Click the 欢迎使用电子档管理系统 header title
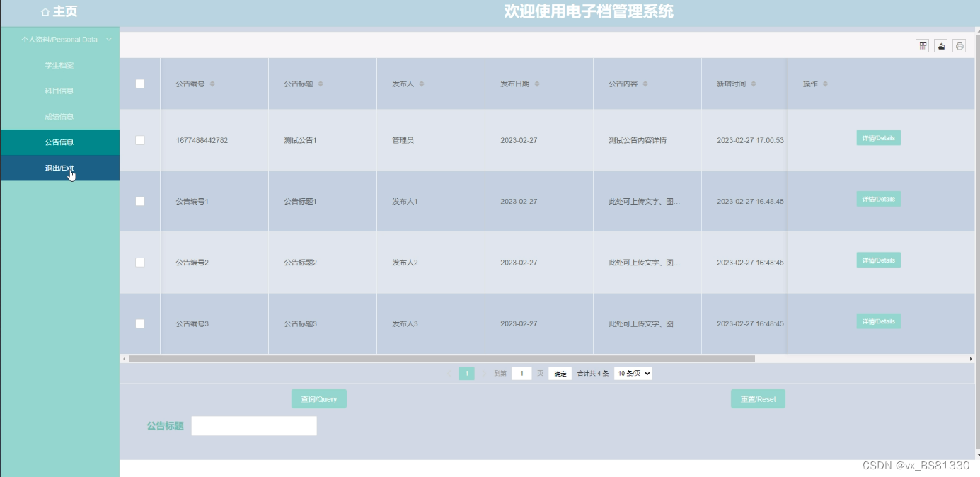 tap(589, 11)
